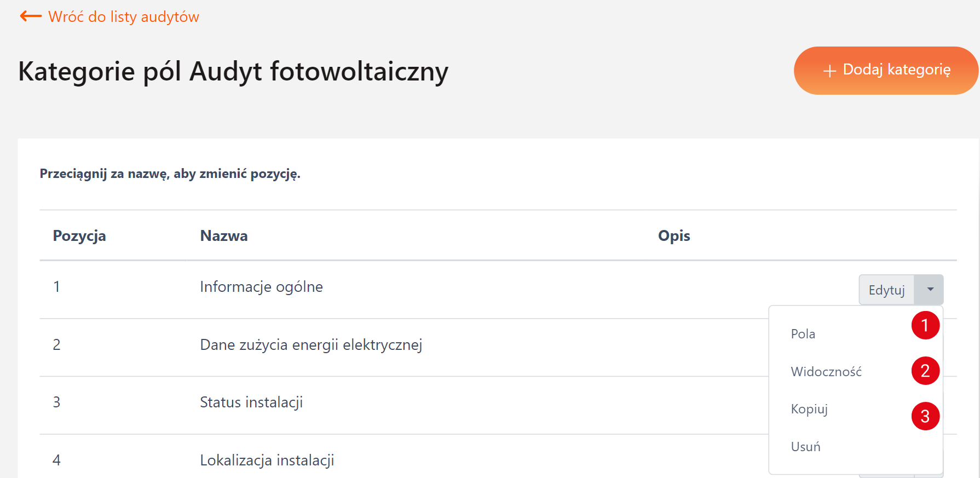Viewport: 980px width, 478px height.
Task: Click the Pozycja column header
Action: click(79, 236)
